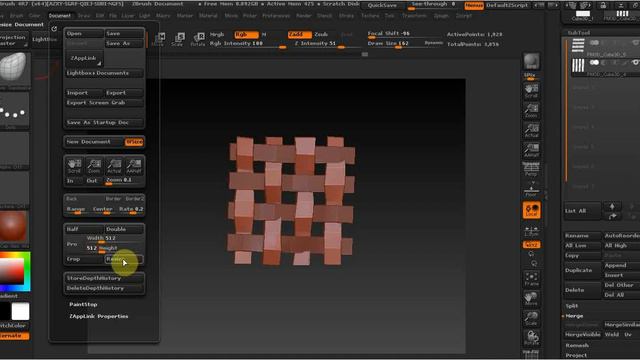Adjust the Draw Size slider
The height and width of the screenshot is (360, 640).
404,44
